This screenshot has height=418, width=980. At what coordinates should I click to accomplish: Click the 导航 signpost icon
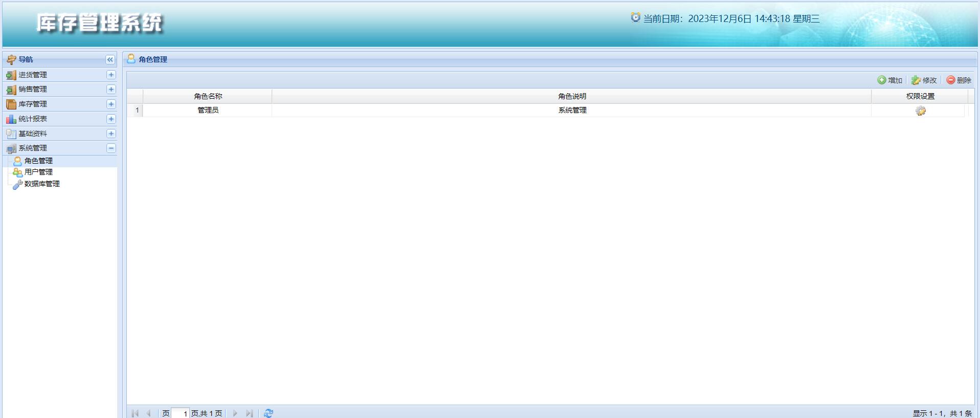pyautogui.click(x=11, y=60)
